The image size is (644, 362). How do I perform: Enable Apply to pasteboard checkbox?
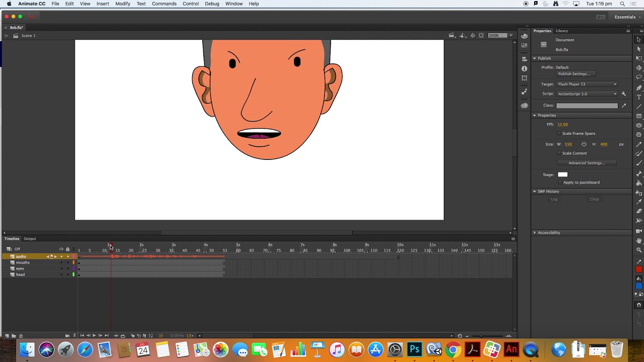(560, 183)
